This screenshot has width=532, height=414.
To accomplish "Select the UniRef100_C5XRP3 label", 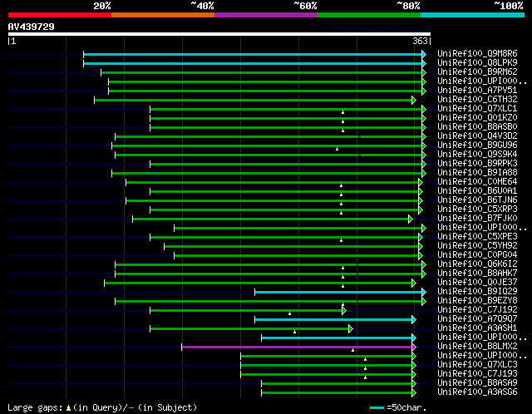I will [x=477, y=209].
